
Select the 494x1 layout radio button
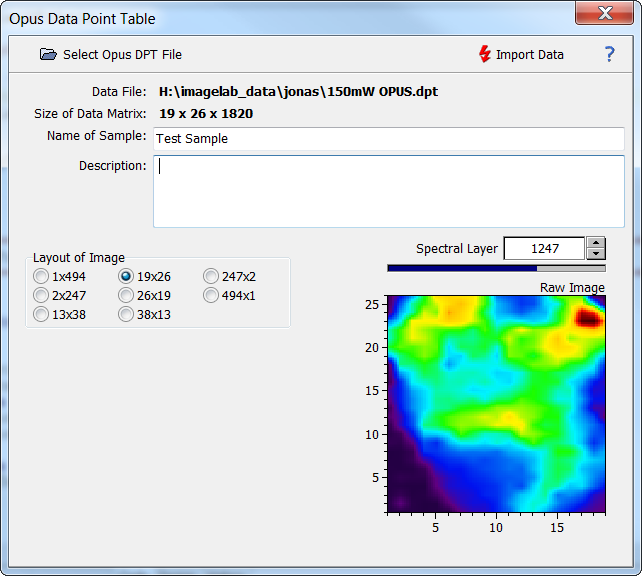[211, 295]
